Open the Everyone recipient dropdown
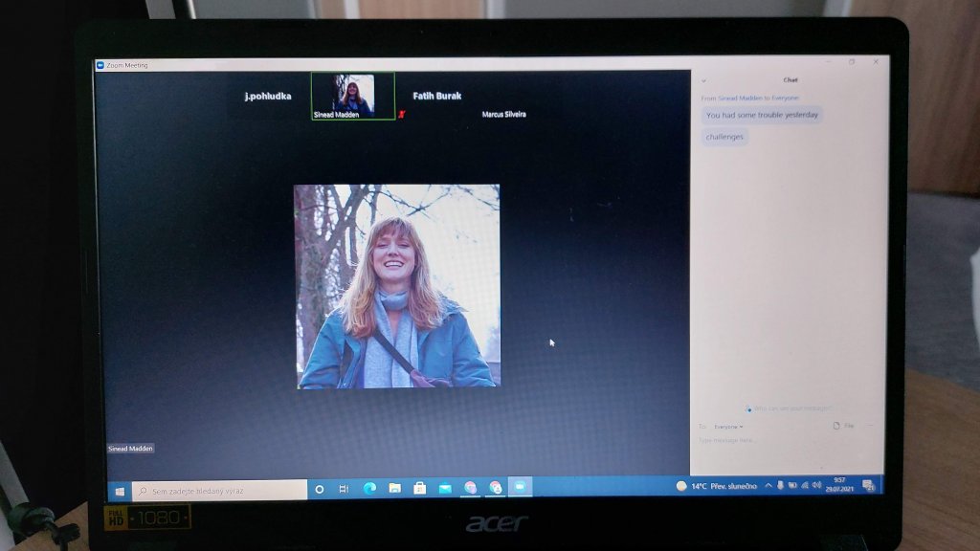Image resolution: width=980 pixels, height=551 pixels. [x=728, y=427]
